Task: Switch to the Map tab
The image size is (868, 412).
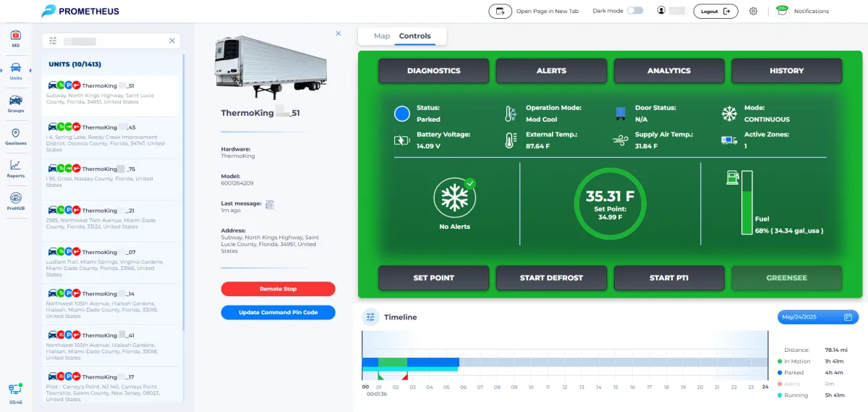Action: tap(382, 36)
